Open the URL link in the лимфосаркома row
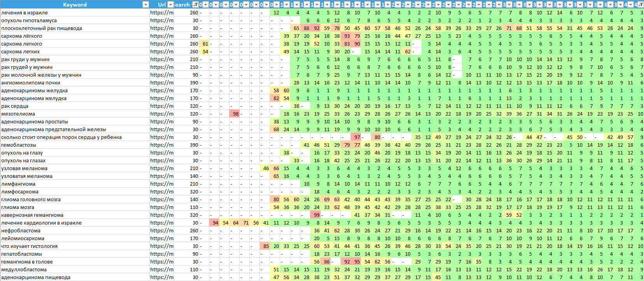The image size is (644, 281). tap(161, 191)
